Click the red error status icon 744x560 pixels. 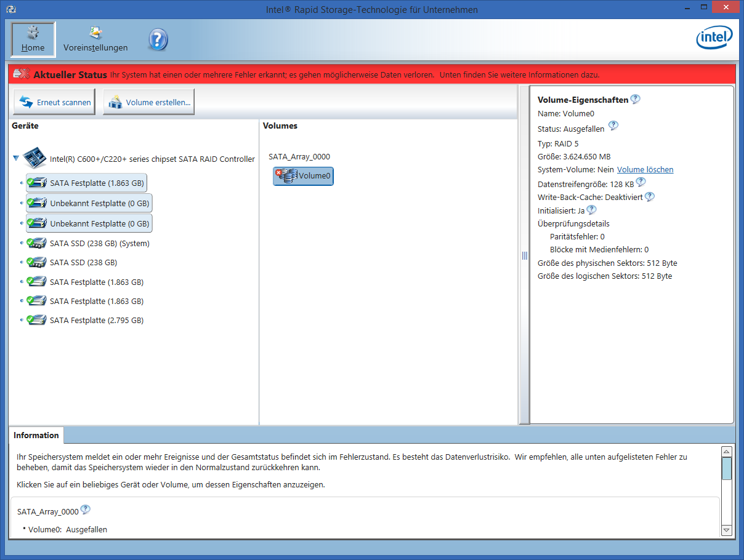point(22,74)
